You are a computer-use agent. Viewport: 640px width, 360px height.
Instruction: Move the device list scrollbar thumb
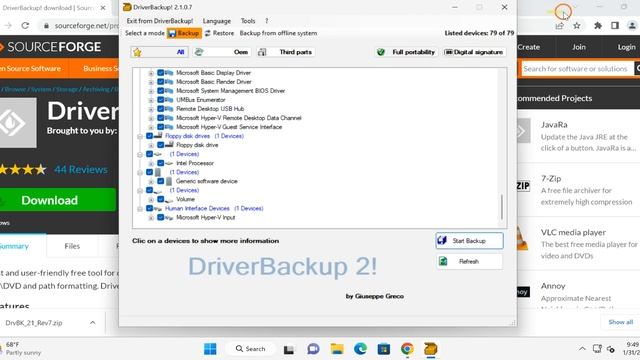[502, 207]
